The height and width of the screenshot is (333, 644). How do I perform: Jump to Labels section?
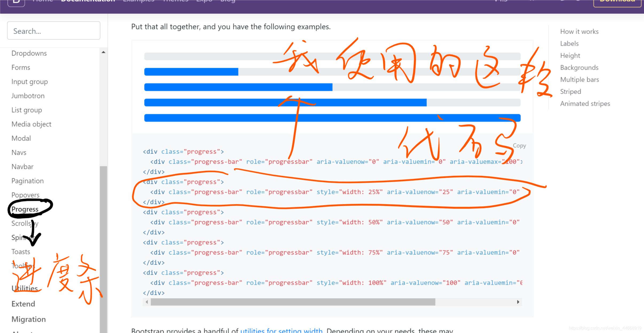click(569, 43)
